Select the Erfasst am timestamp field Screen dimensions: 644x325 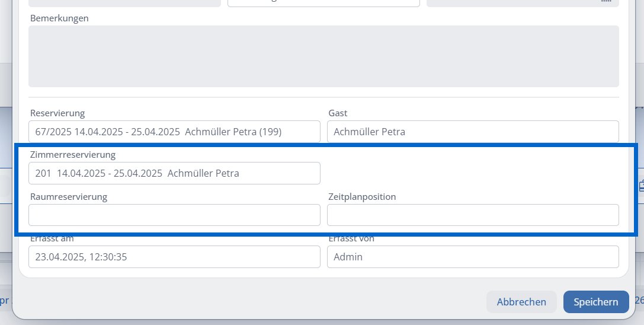[174, 257]
